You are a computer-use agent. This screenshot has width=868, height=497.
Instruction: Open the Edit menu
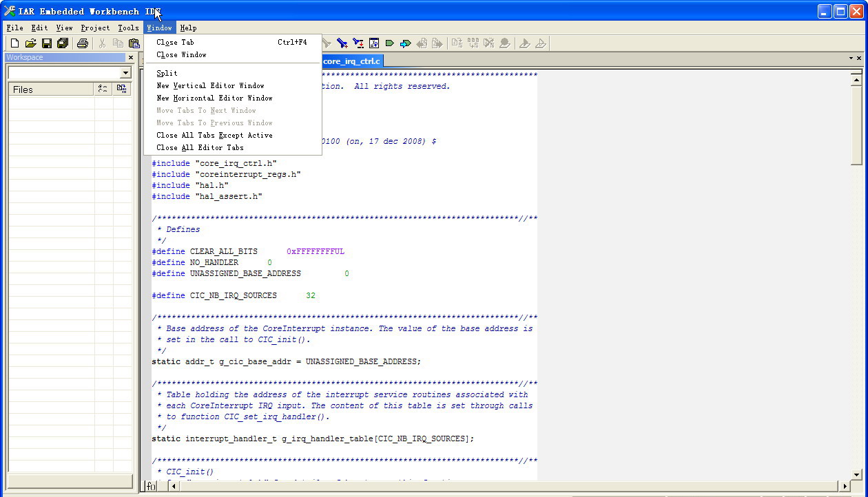click(39, 28)
